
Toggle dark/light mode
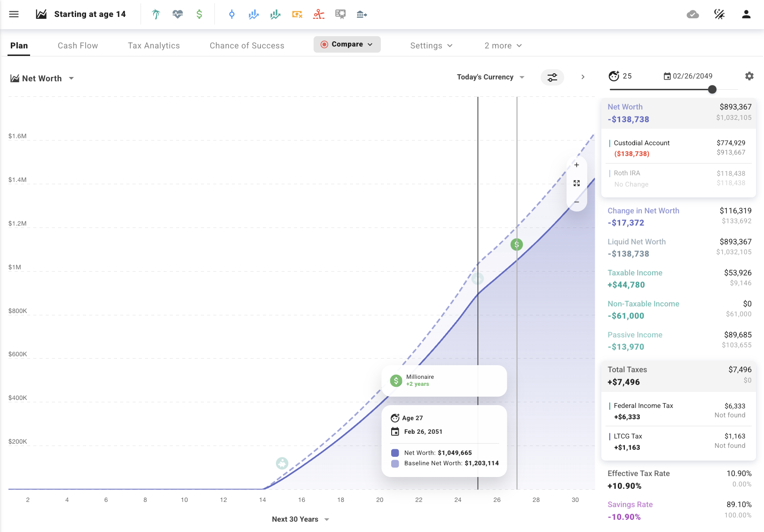(720, 14)
